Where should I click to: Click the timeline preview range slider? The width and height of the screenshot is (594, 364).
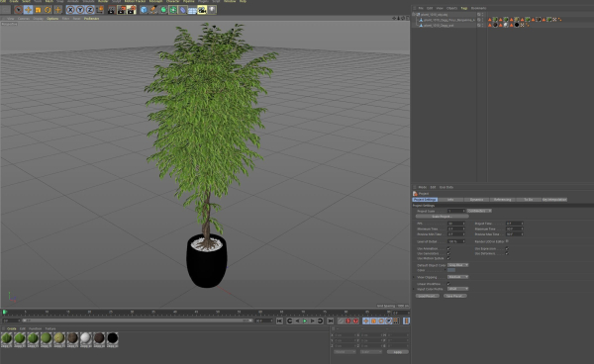pyautogui.click(x=138, y=320)
